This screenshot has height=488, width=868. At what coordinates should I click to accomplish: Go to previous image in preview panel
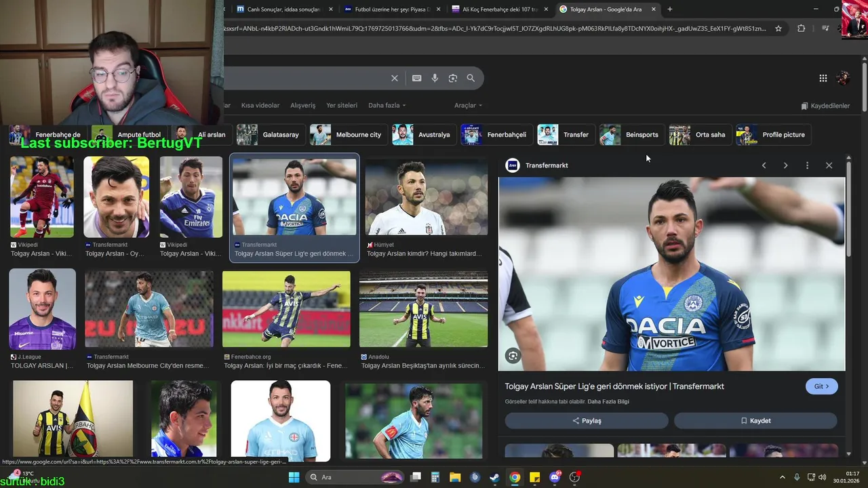coord(764,165)
